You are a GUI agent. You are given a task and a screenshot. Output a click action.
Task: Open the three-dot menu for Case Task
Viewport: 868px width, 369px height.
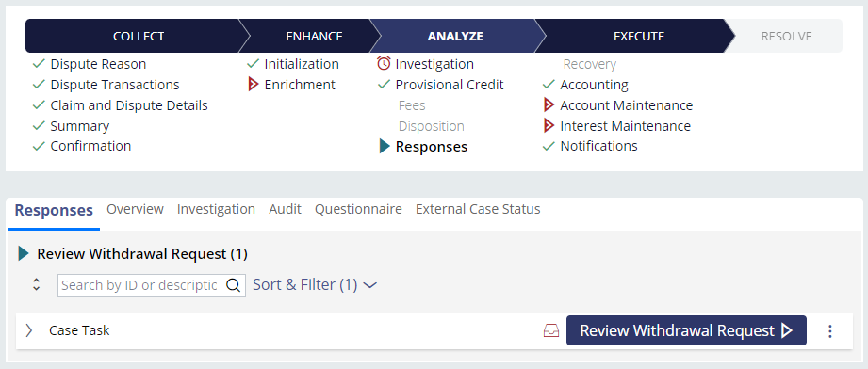click(829, 330)
